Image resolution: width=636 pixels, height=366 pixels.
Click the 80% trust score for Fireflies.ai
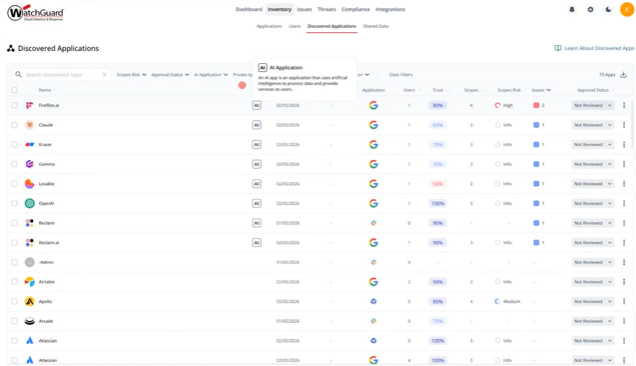point(438,105)
